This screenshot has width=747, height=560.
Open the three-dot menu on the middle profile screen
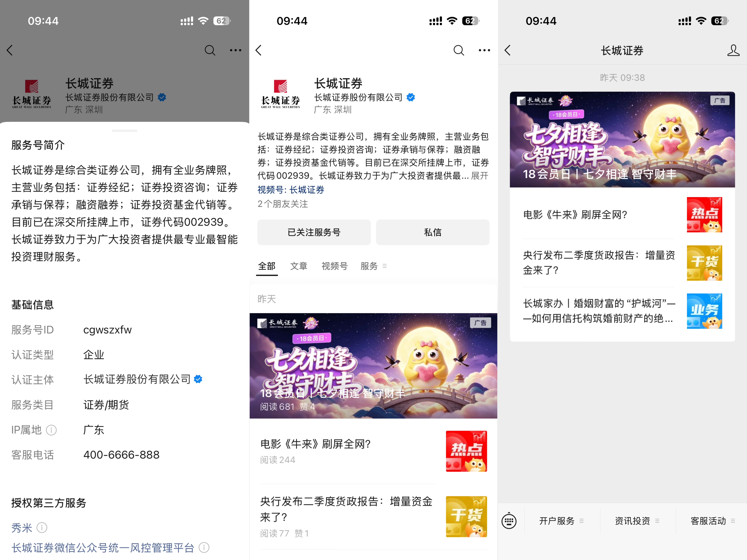484,50
